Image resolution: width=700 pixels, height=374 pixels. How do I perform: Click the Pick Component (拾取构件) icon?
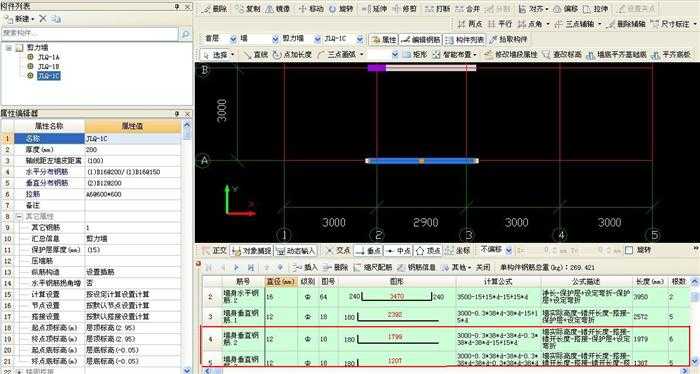click(508, 39)
